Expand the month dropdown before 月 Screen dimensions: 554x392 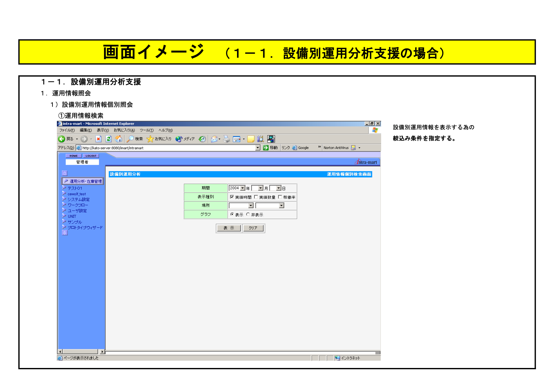coord(260,188)
